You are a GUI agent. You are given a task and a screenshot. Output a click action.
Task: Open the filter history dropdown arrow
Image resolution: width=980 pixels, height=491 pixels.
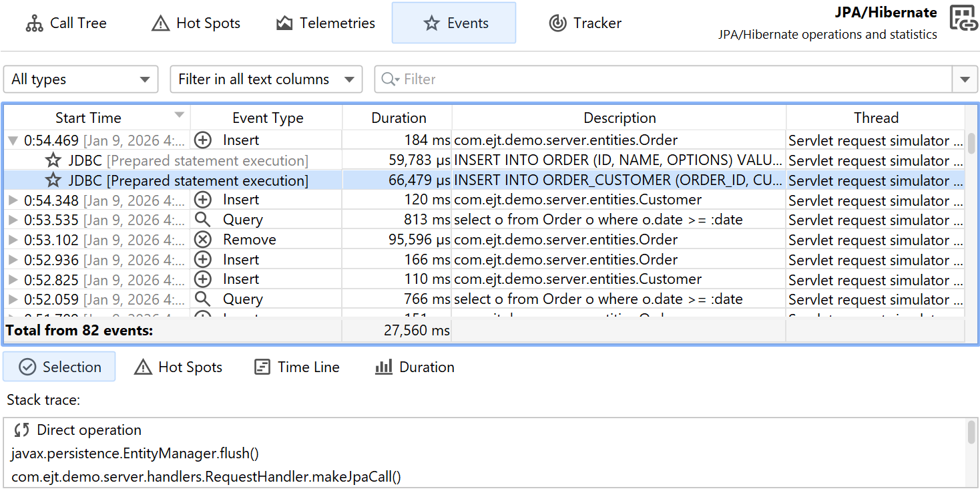click(x=965, y=79)
